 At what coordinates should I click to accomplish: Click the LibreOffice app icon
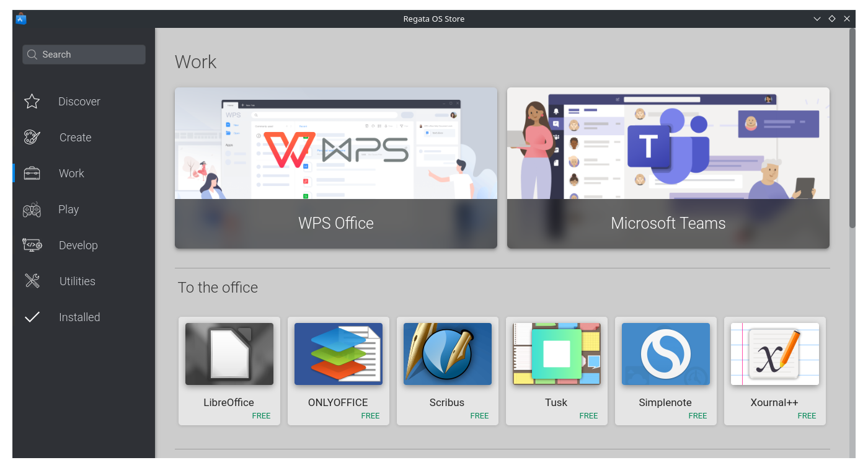229,354
